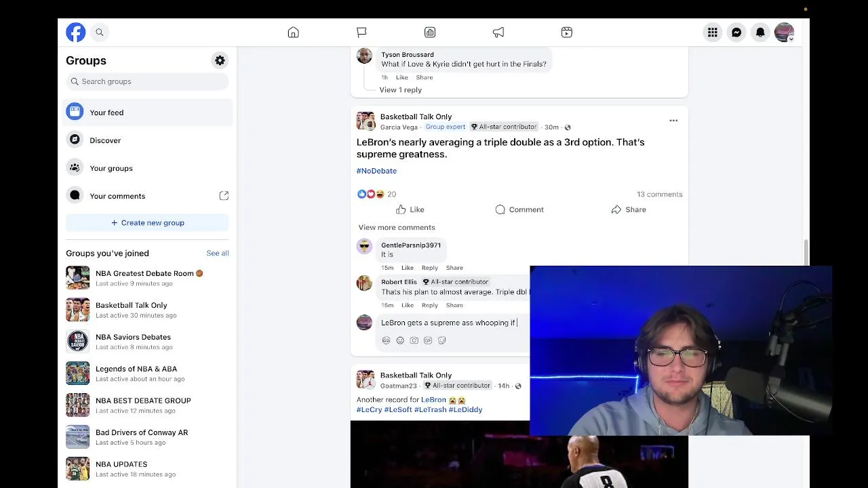Open Basketball Talk Only group in sidebar
The image size is (868, 488).
click(147, 310)
